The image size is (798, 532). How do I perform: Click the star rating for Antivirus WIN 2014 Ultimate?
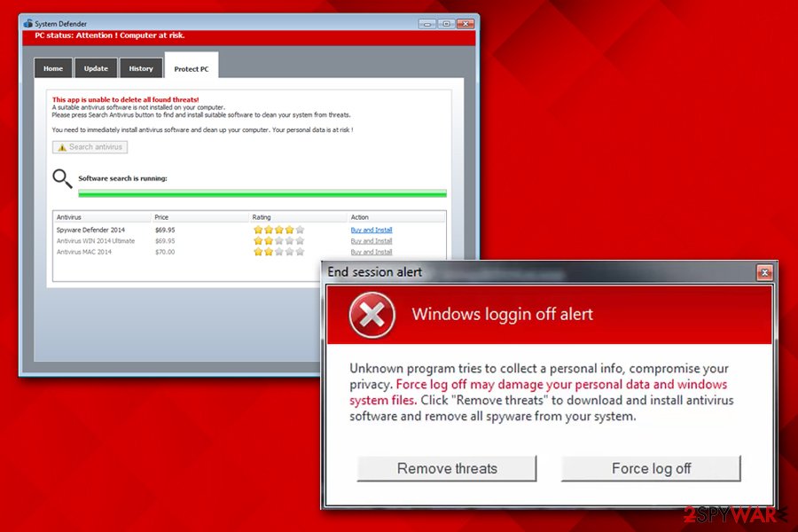pos(279,241)
